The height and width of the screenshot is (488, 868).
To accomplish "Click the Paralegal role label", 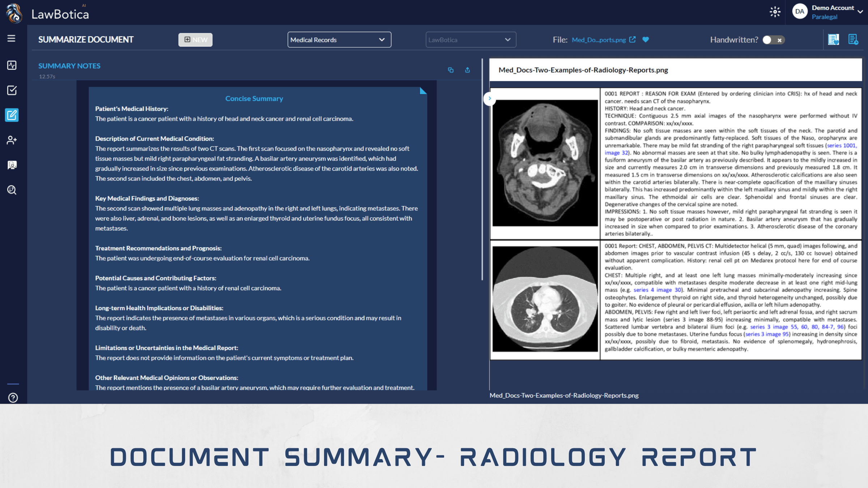I will pyautogui.click(x=825, y=17).
